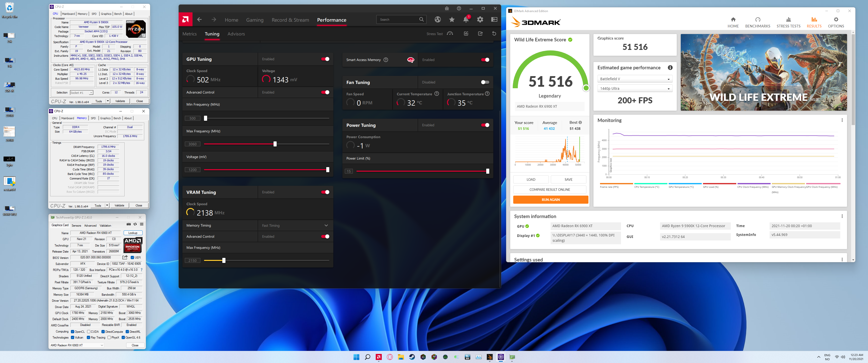Screen dimensions: 868x363
Task: Open Tools dropdown arrow in CPU-Z Memory window
Action: tap(107, 205)
